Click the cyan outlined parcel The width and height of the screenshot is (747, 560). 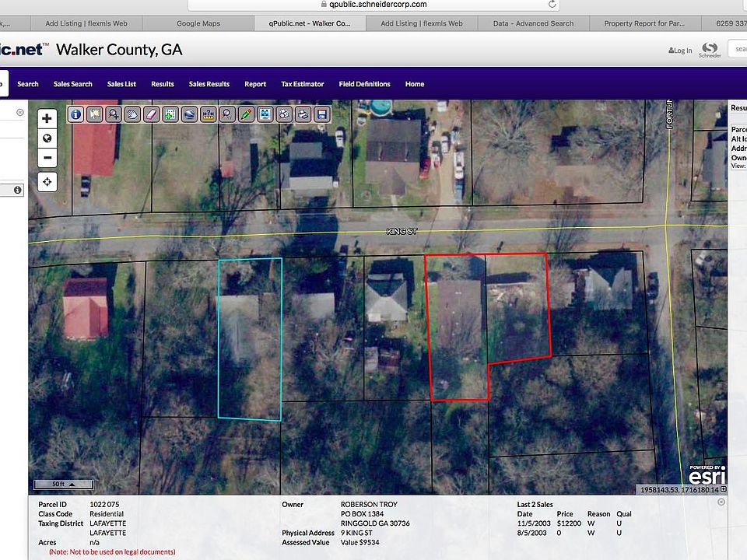pyautogui.click(x=250, y=339)
